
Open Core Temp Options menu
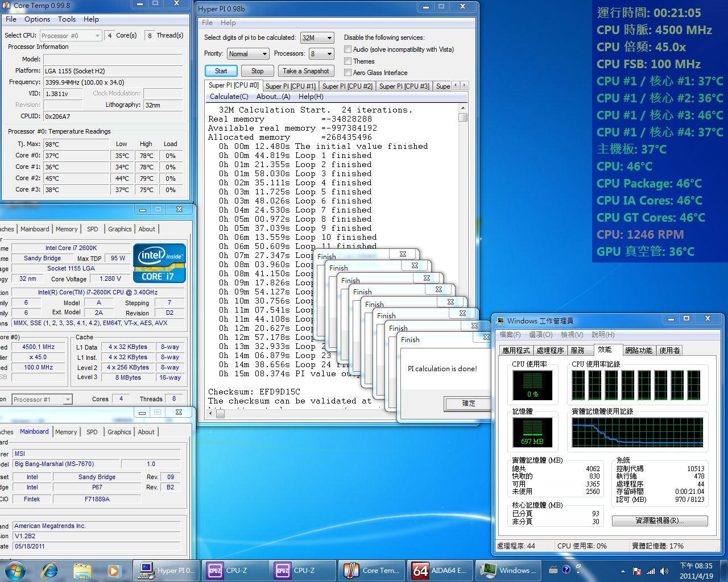pos(37,19)
